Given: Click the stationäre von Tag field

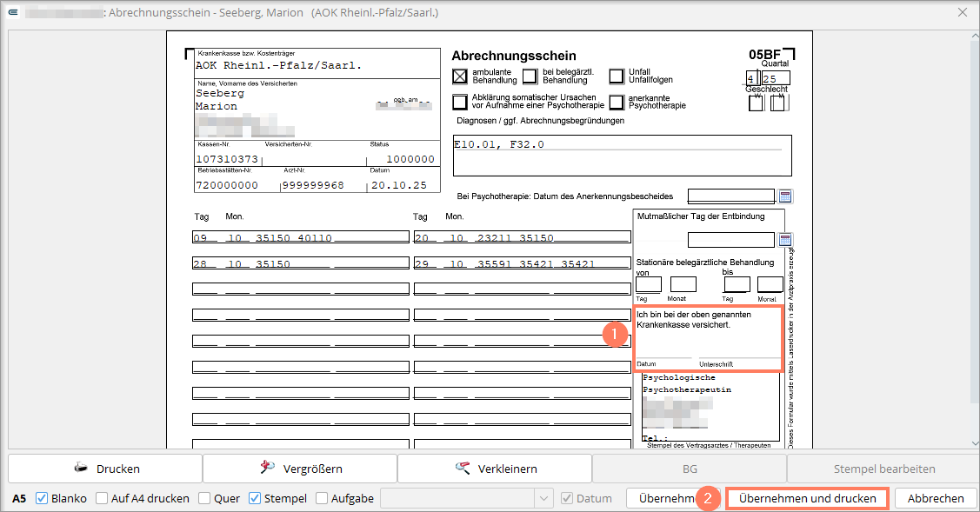Looking at the screenshot, I should pyautogui.click(x=648, y=284).
